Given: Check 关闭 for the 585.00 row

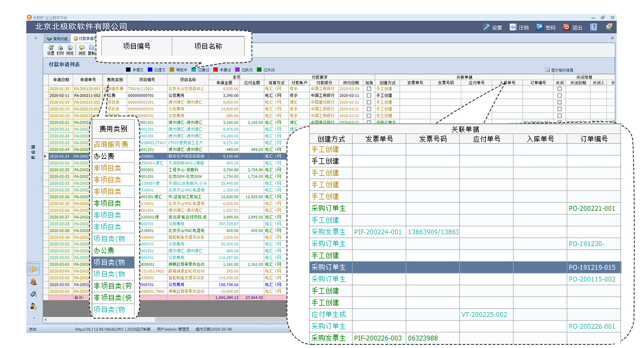Looking at the screenshot, I should coord(559,115).
